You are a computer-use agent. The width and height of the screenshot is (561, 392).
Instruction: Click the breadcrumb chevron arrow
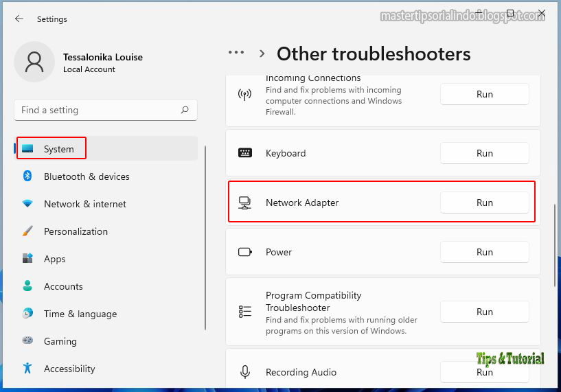[x=262, y=54]
